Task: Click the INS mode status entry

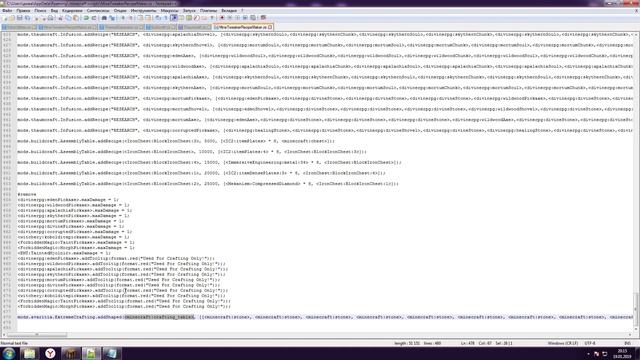Action: (x=627, y=343)
